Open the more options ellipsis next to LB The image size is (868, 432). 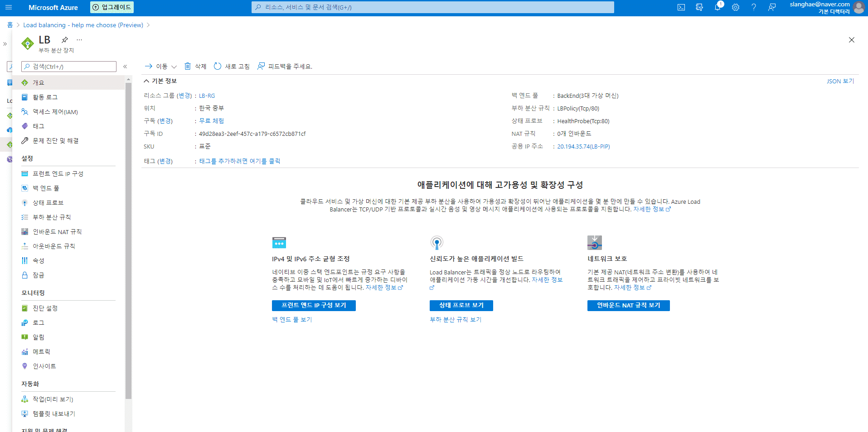(x=79, y=39)
